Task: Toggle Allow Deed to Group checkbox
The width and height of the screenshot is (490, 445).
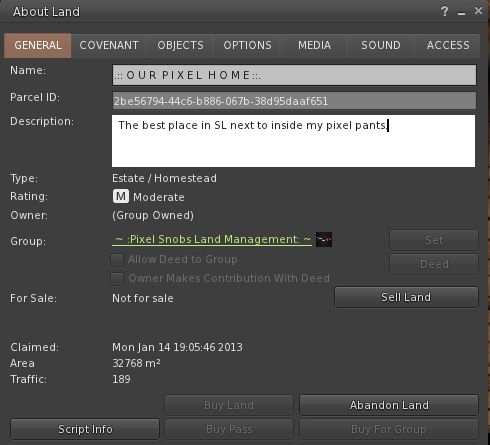Action: [x=117, y=260]
